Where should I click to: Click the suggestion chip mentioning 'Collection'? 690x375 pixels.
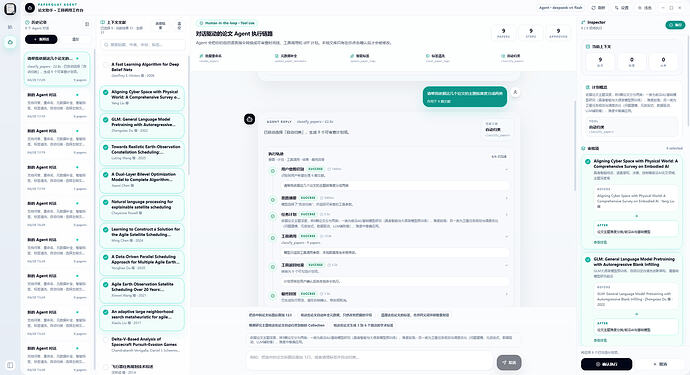(x=286, y=325)
